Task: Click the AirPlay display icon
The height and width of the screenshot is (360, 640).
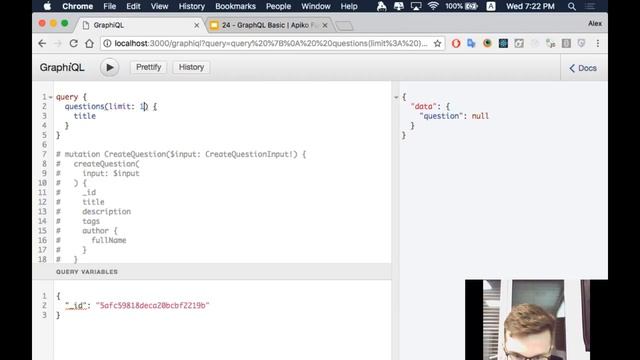Action: pyautogui.click(x=416, y=6)
